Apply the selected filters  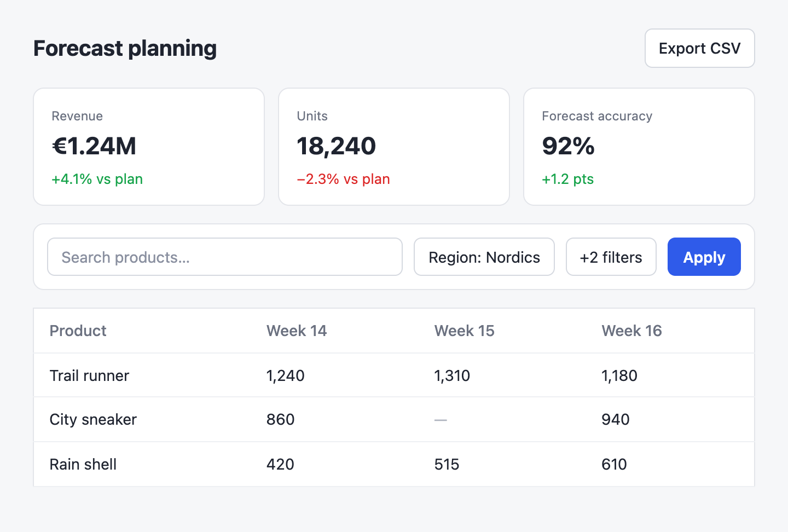pyautogui.click(x=704, y=257)
